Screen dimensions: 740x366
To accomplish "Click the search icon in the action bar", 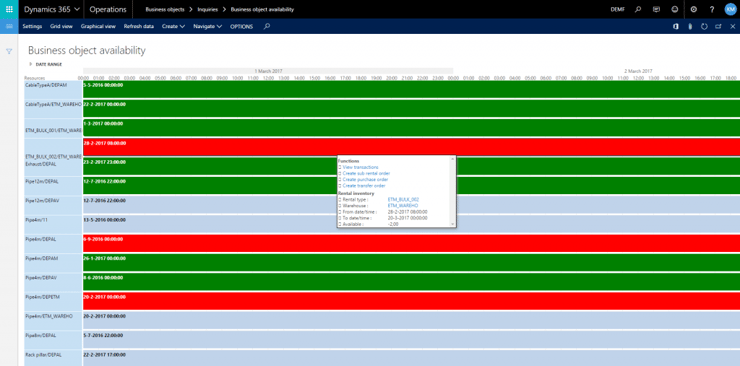I will point(267,26).
